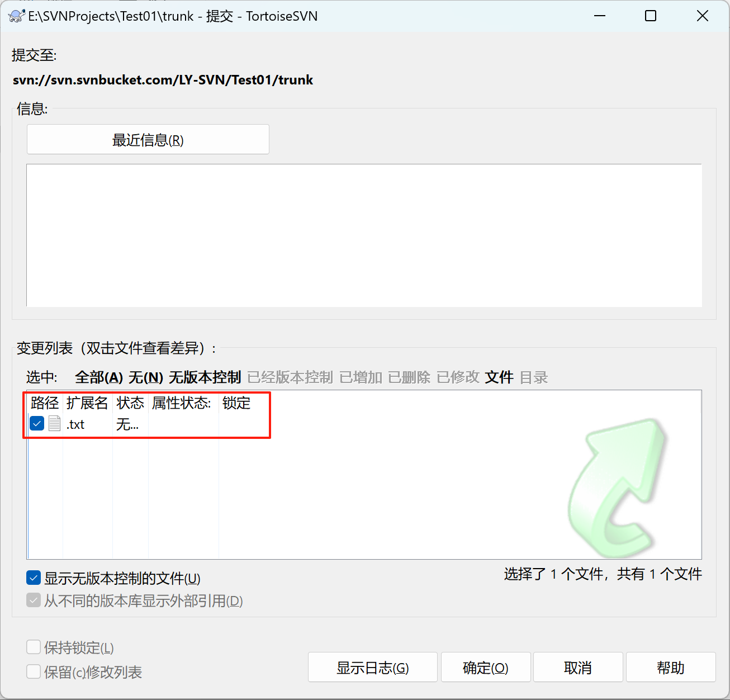Click the TortoiseSVN tortoise icon in title bar
Image resolution: width=730 pixels, height=700 pixels.
point(17,16)
